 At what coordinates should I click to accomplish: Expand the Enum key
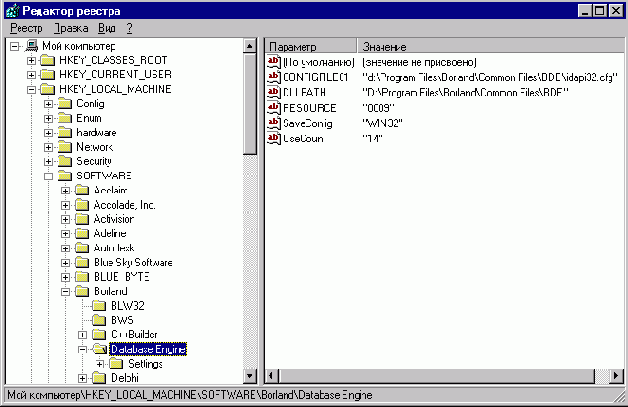coord(48,119)
